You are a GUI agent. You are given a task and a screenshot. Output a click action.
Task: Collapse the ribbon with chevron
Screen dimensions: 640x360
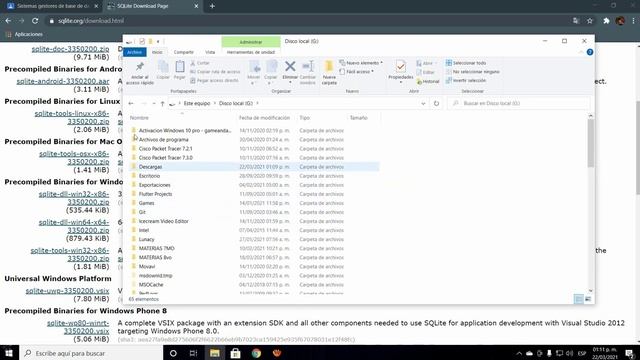point(581,52)
